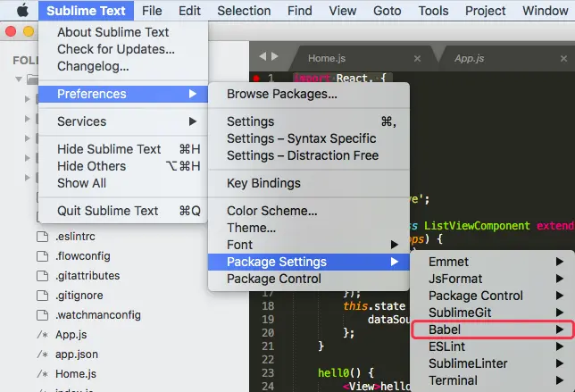Screen dimensions: 575x392
Task: Select Show All
Action: click(123, 183)
